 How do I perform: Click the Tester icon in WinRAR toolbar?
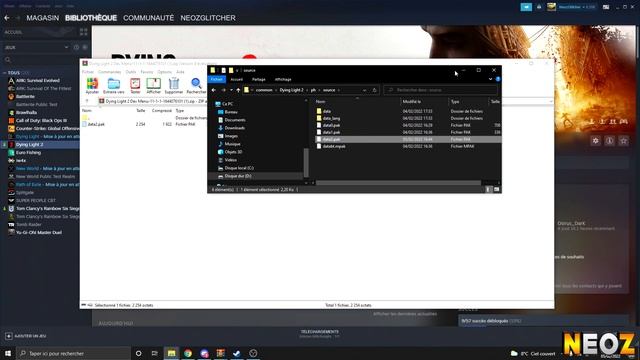click(135, 86)
